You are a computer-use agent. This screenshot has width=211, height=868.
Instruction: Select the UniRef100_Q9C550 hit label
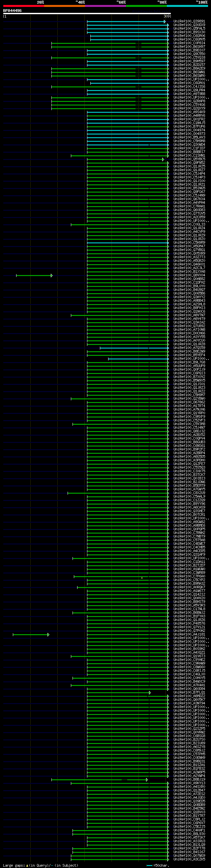[190, 54]
